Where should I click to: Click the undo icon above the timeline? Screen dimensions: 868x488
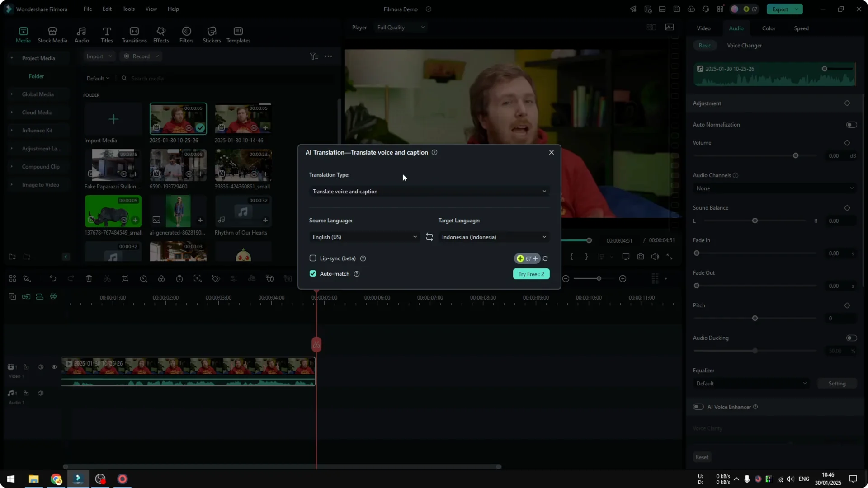[53, 278]
